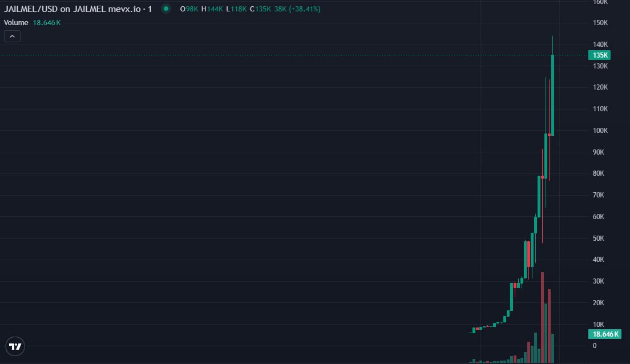Click the tallest red volume bar
630x364 pixels.
543,317
